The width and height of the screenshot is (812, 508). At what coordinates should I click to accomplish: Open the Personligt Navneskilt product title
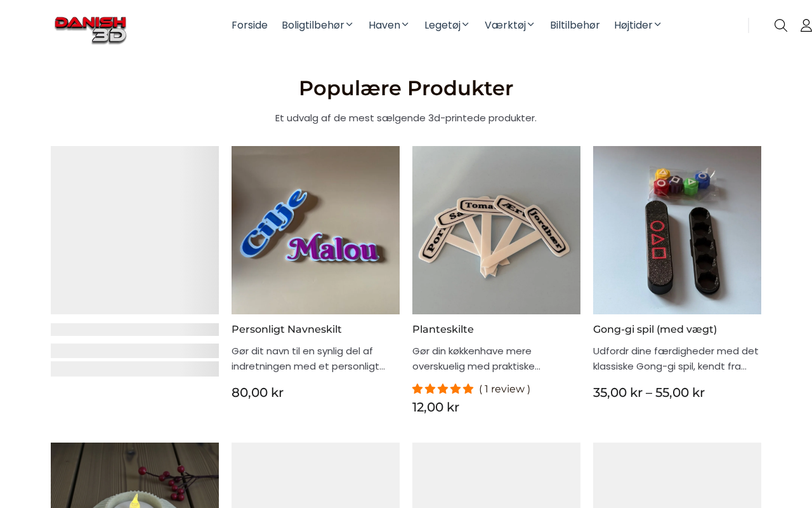(x=287, y=329)
